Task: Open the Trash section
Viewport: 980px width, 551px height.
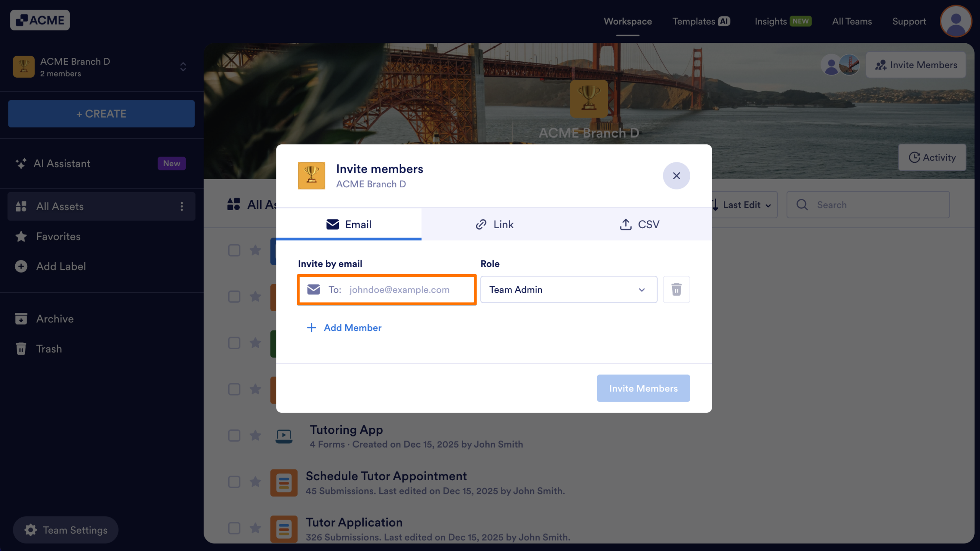Action: pyautogui.click(x=49, y=349)
